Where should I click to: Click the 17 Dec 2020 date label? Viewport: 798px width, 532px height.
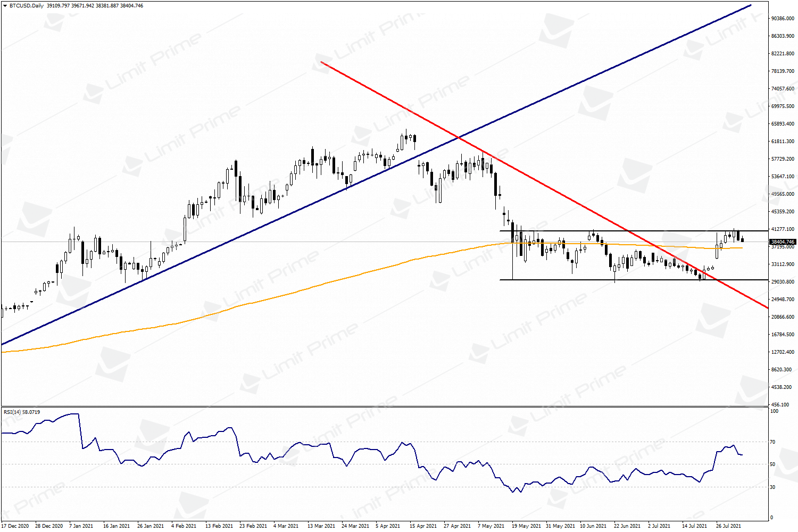click(x=15, y=526)
